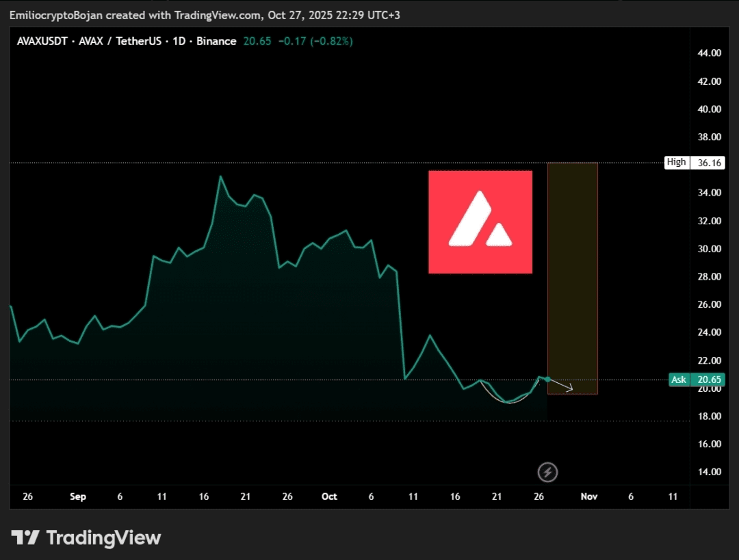This screenshot has width=739, height=560.
Task: Click the Sep date axis label
Action: [x=78, y=496]
